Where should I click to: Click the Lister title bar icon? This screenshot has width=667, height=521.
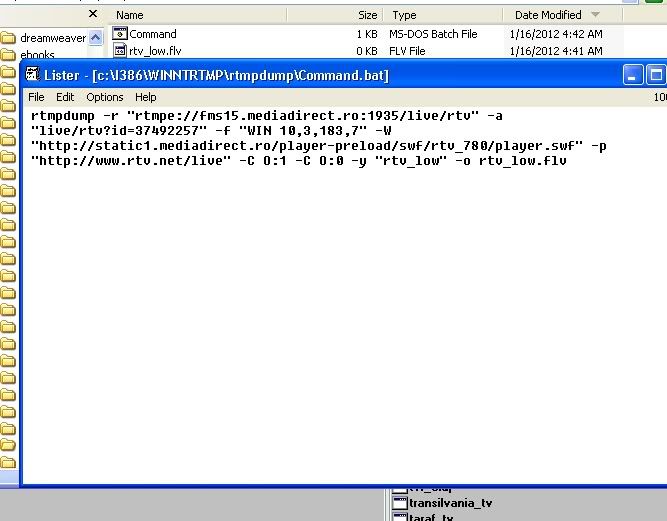point(33,75)
